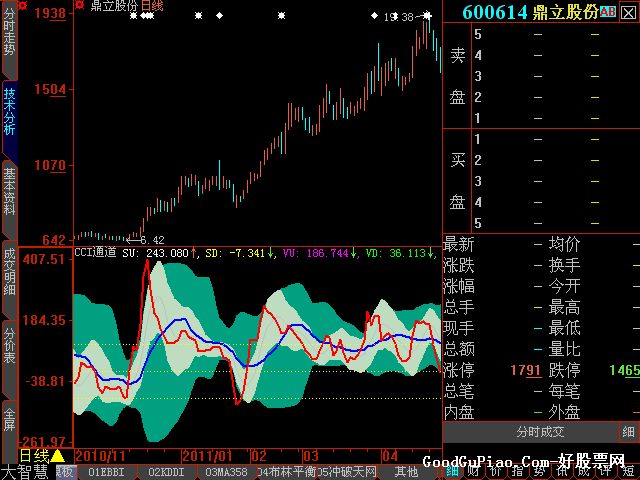Select the 01EBBI indicator template tab
This screenshot has height=480, width=640.
pos(106,472)
